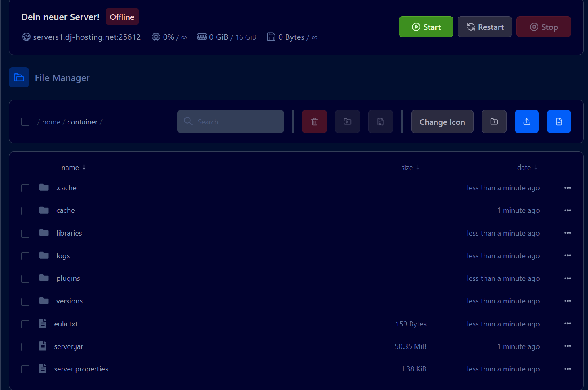Check the select-all files checkbox
588x390 pixels.
point(25,122)
